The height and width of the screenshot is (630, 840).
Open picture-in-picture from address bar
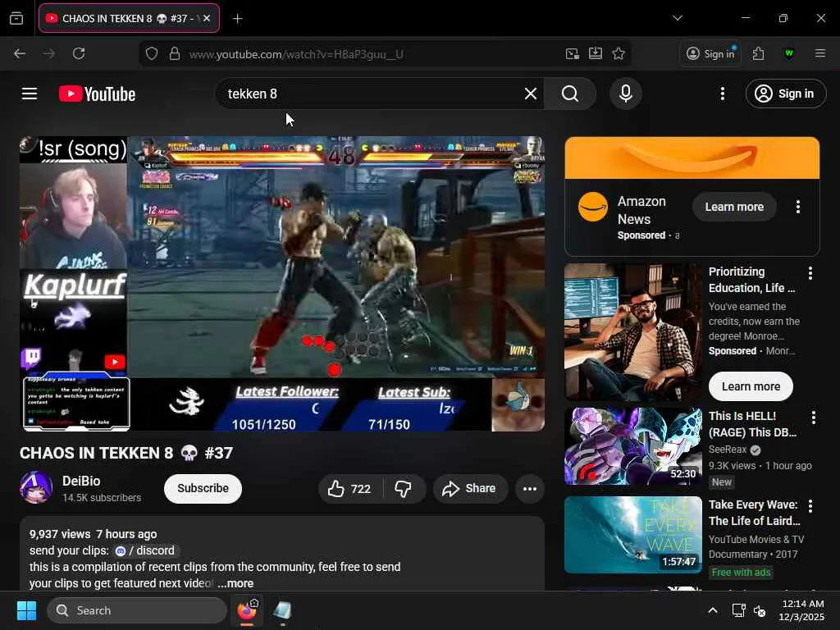tap(572, 53)
